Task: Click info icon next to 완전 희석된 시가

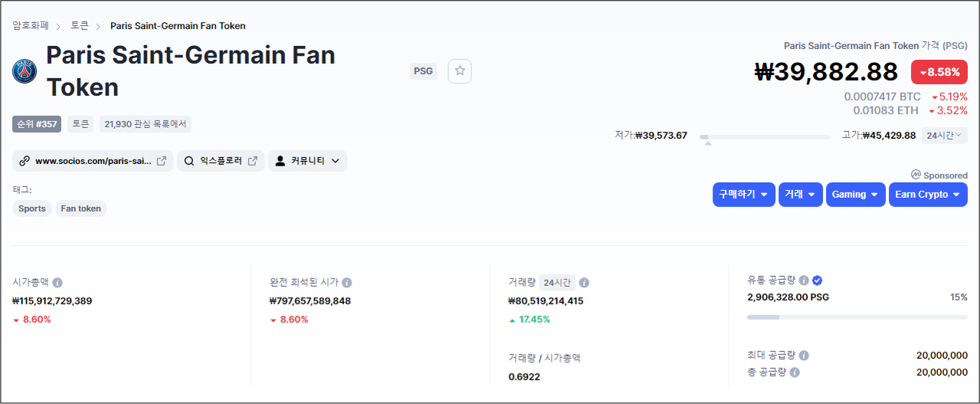Action: pyautogui.click(x=347, y=282)
